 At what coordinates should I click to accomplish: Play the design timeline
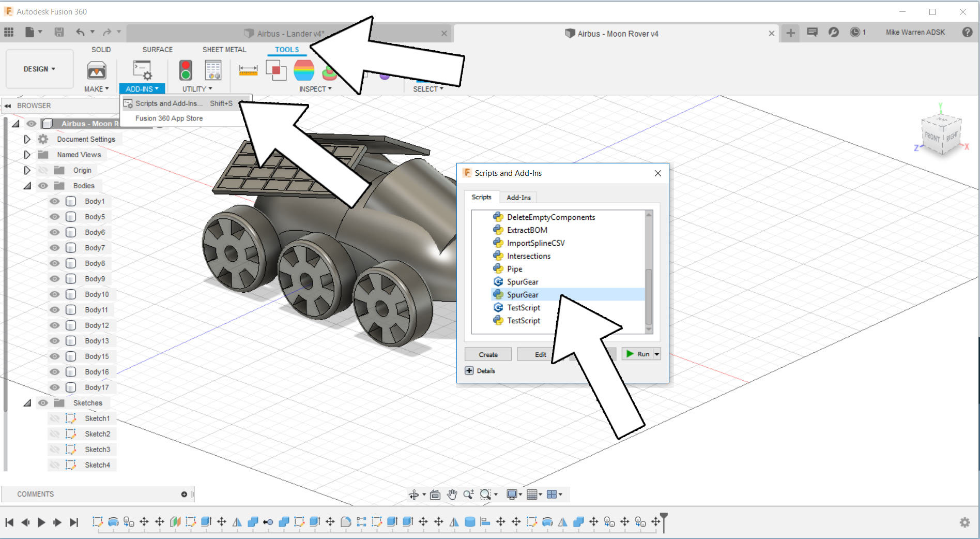41,522
